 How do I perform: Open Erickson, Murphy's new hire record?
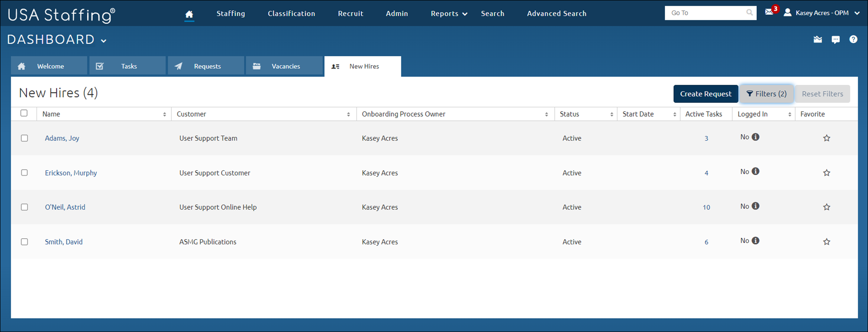(x=71, y=173)
